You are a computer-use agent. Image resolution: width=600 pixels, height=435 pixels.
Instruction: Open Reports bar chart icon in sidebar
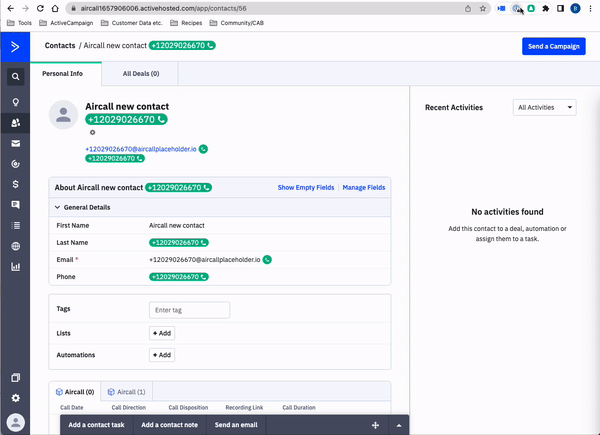tap(15, 267)
